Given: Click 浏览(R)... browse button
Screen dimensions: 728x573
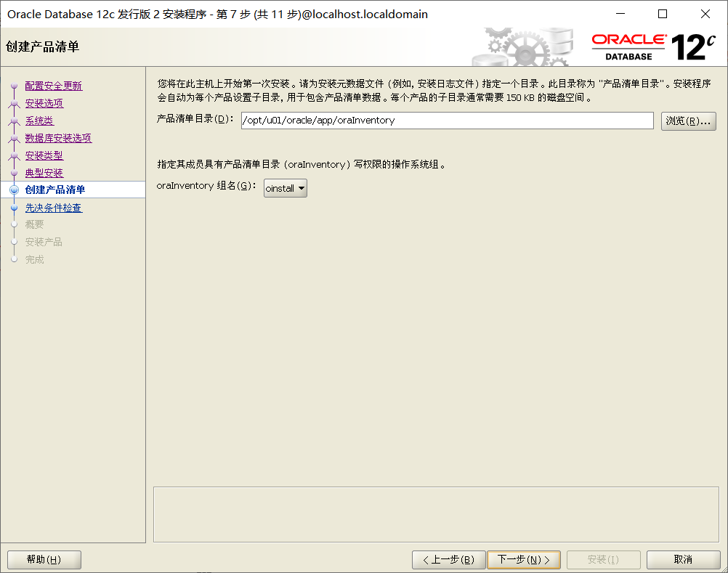Looking at the screenshot, I should click(688, 121).
